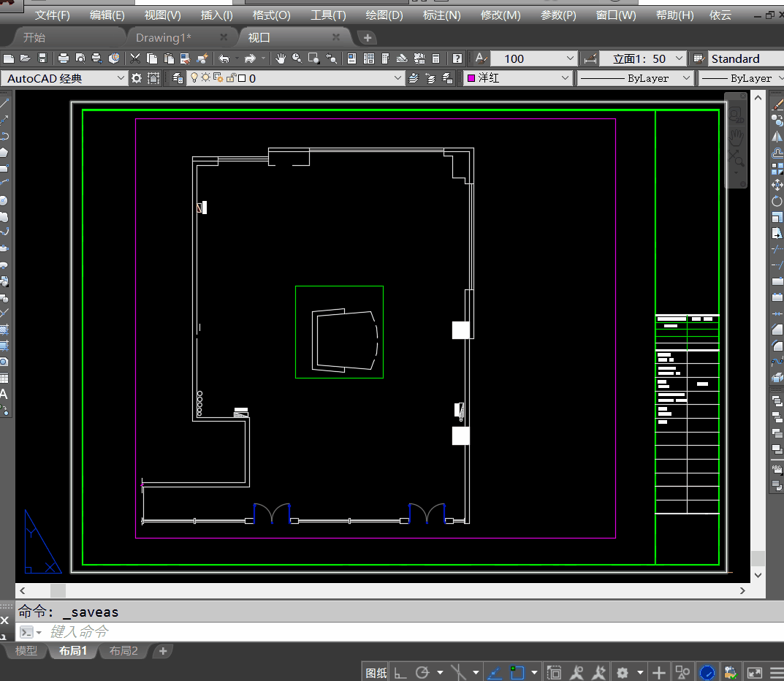Click the command line input field
This screenshot has width=784, height=681.
tap(400, 632)
